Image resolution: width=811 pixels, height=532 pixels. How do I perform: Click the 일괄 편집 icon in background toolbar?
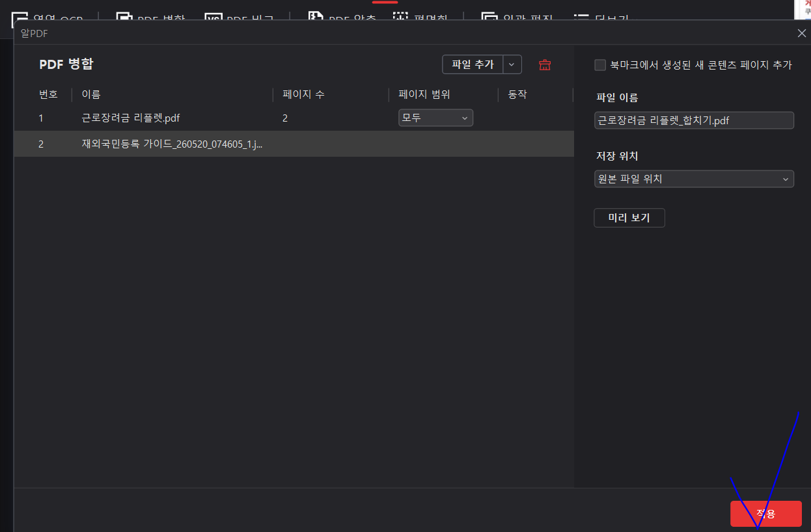489,17
